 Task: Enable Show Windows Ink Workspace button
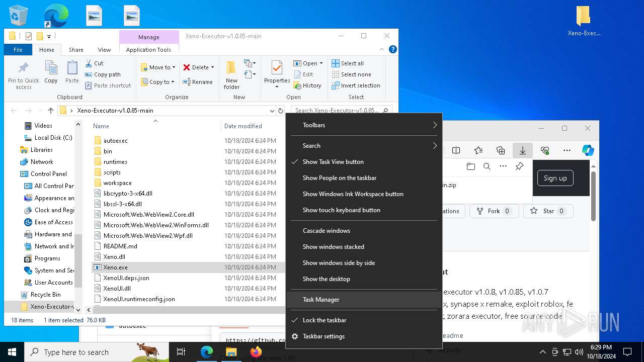pyautogui.click(x=364, y=194)
